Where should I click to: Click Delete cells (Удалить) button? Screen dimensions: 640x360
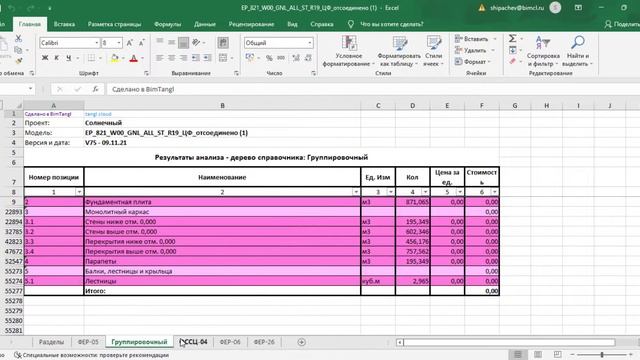pos(474,50)
